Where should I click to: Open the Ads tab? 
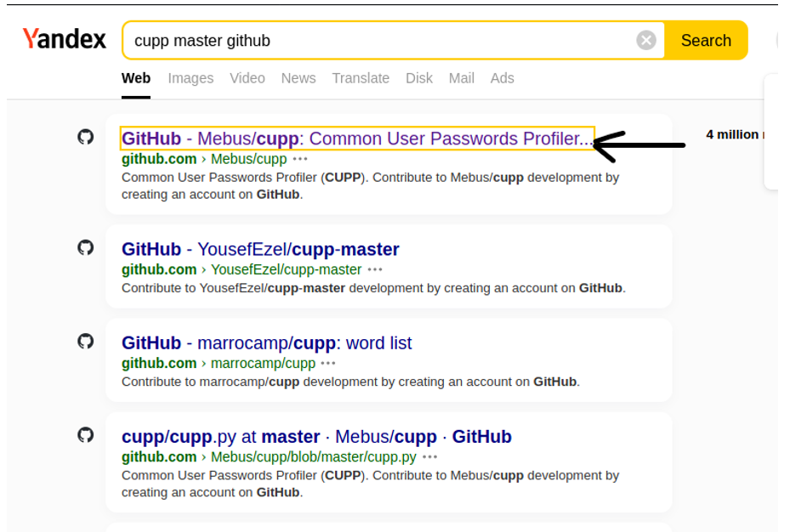[x=503, y=78]
